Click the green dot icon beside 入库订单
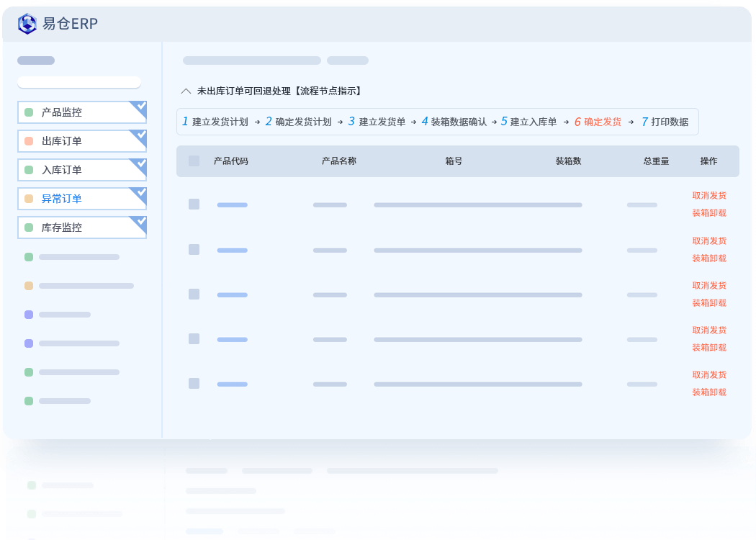756x540 pixels. 29,170
